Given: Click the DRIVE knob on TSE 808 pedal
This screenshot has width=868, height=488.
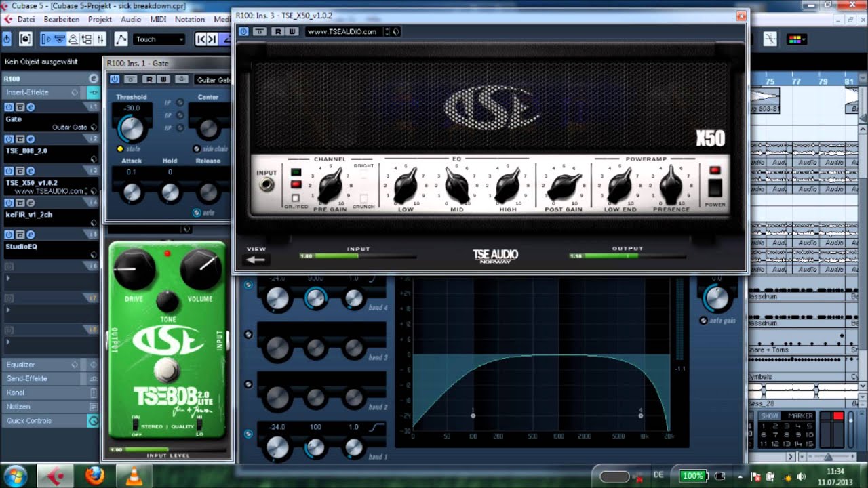Looking at the screenshot, I should coord(134,269).
